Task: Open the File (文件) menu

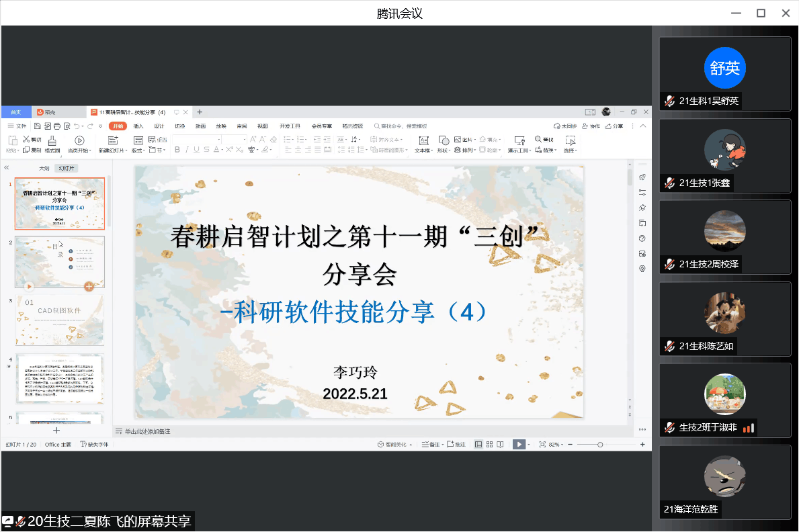Action: 17,126
